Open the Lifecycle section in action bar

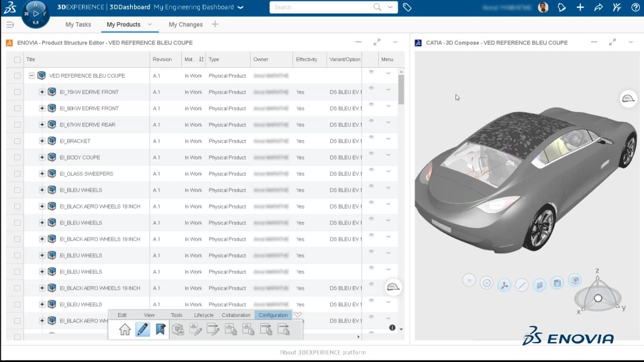(x=204, y=315)
